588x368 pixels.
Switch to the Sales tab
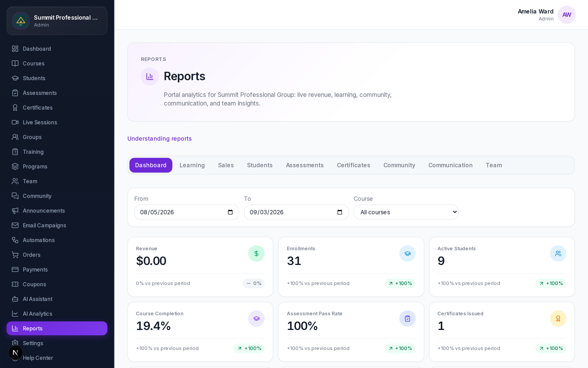tap(226, 165)
